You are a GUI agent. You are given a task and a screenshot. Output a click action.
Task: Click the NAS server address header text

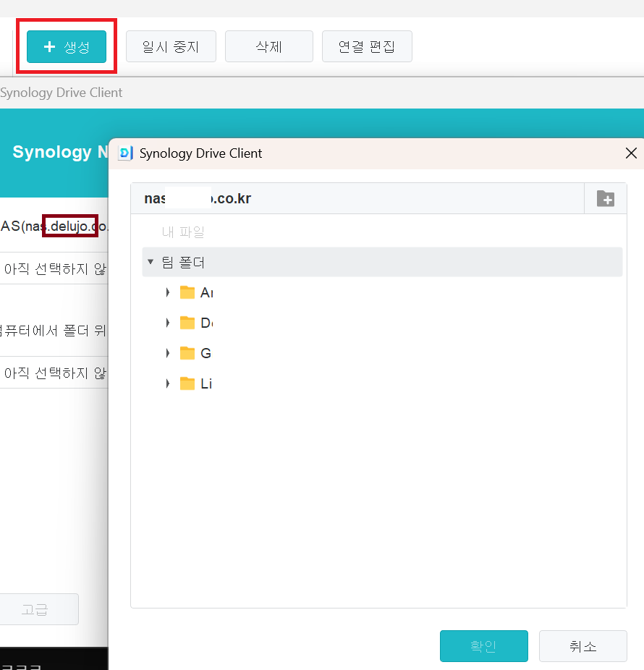tap(198, 198)
